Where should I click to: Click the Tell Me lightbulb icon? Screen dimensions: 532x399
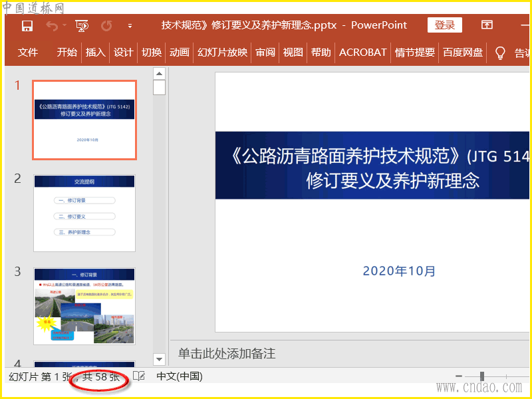coord(500,53)
